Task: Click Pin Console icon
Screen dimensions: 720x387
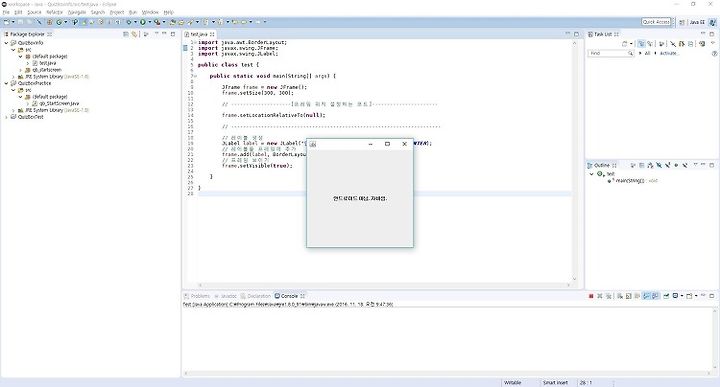Action: [x=666, y=296]
